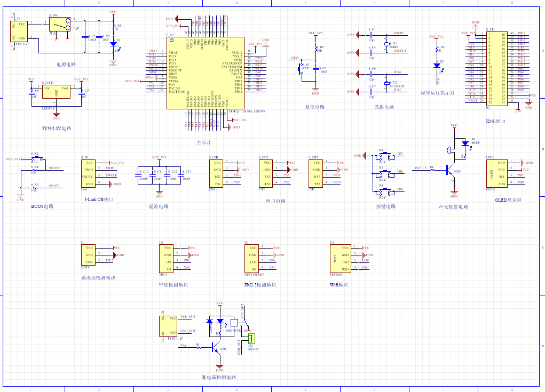Click the SWCLK net label on the J-Link header

(112, 175)
